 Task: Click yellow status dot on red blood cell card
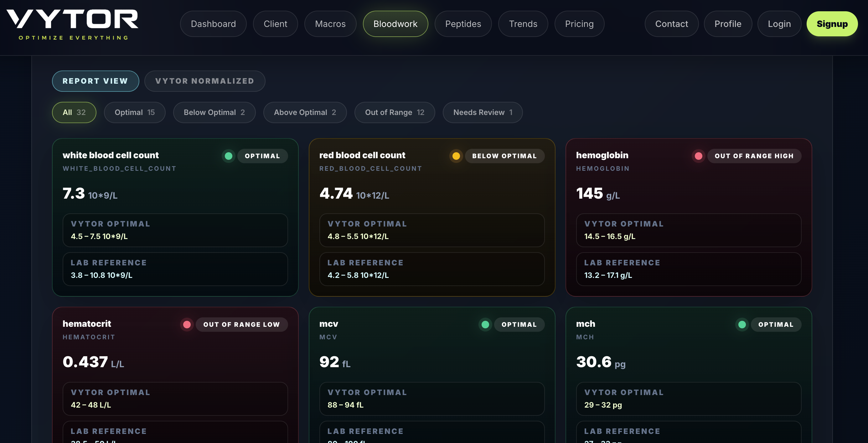(456, 156)
